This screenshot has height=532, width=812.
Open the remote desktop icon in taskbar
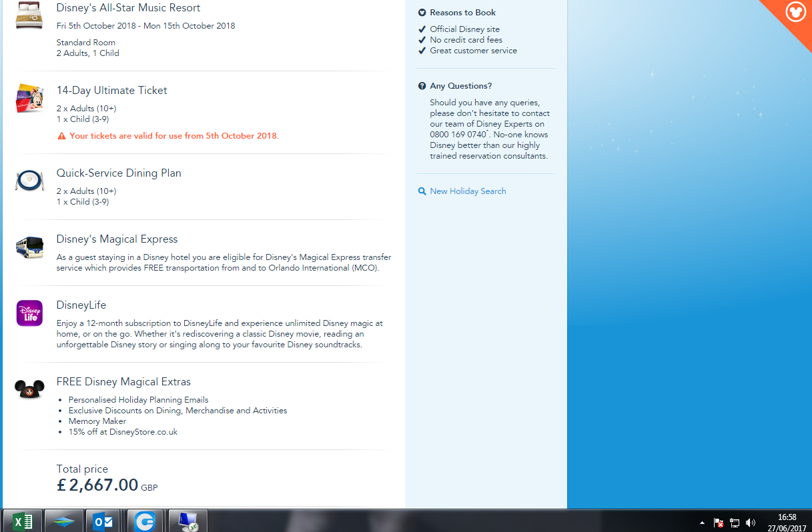[x=187, y=521]
